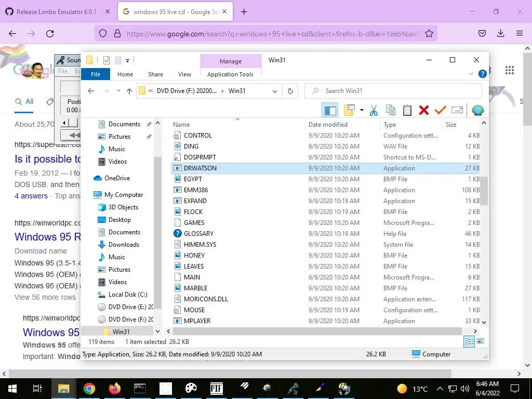The width and height of the screenshot is (532, 399).
Task: Click the blue shell icon in toolbar
Action: click(x=478, y=110)
